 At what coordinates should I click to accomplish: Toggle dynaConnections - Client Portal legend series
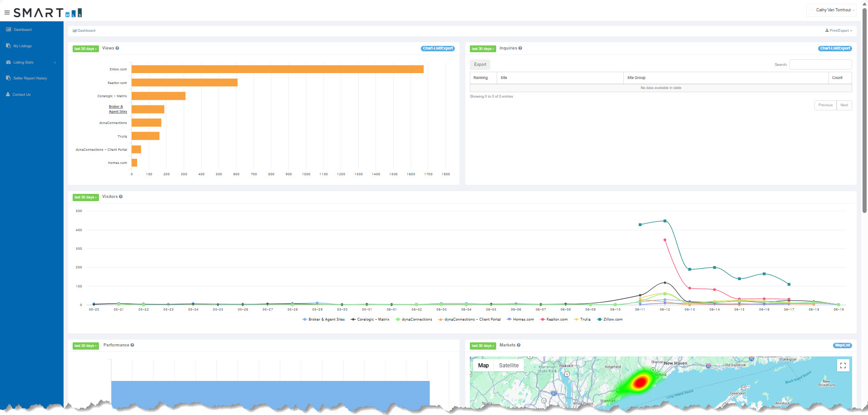pos(469,319)
